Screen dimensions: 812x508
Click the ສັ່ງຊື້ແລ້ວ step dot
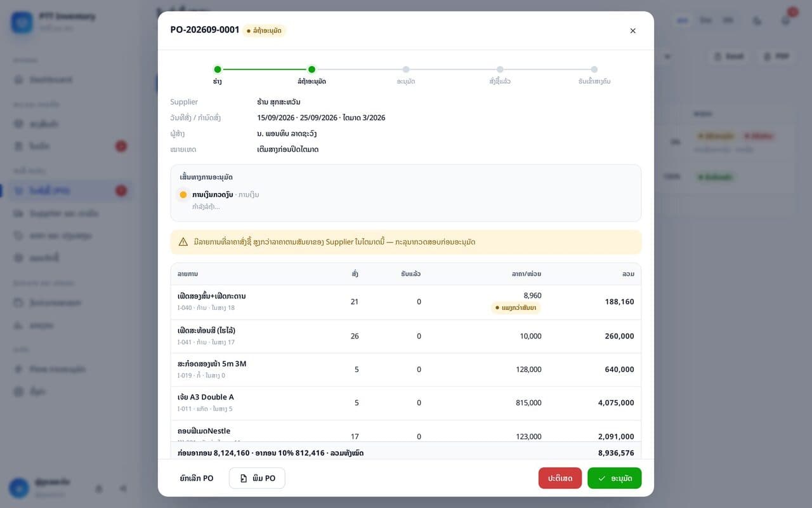pyautogui.click(x=500, y=69)
